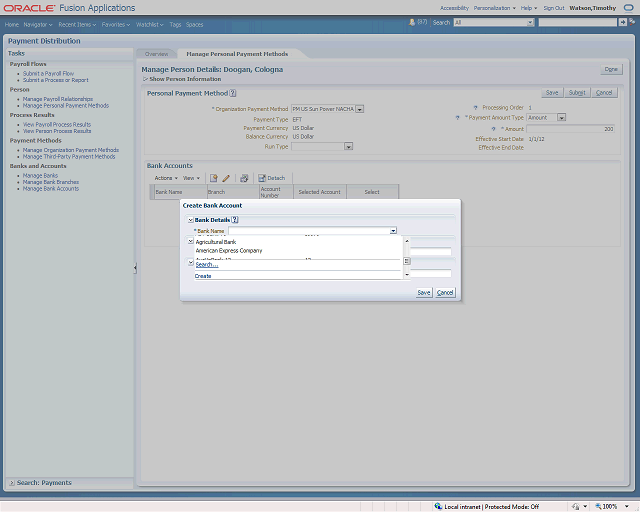This screenshot has height=512, width=640.
Task: Click the help icon beside Bank Details
Action: [x=235, y=219]
